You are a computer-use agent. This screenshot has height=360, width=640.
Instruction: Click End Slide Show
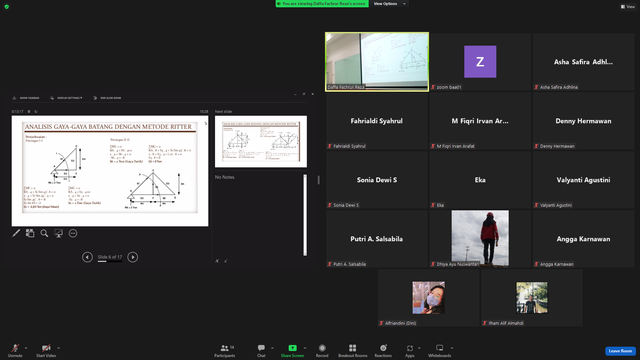tap(107, 98)
